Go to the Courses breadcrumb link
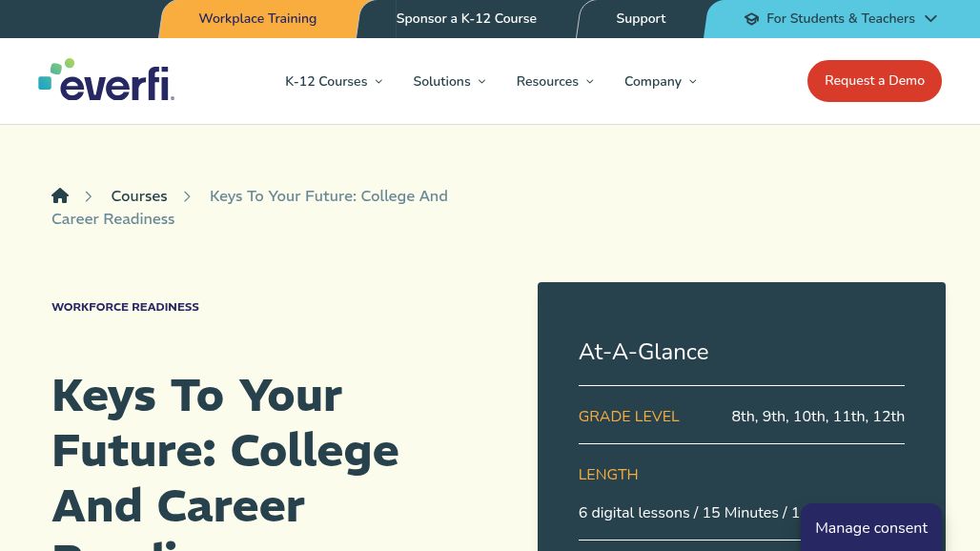The width and height of the screenshot is (980, 551). (x=139, y=196)
